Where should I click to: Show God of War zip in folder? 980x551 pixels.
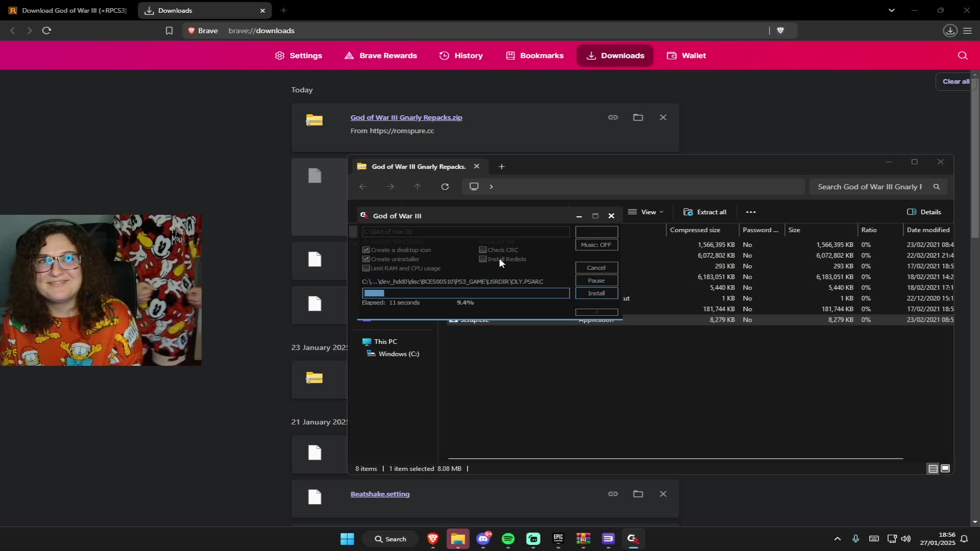pos(638,117)
